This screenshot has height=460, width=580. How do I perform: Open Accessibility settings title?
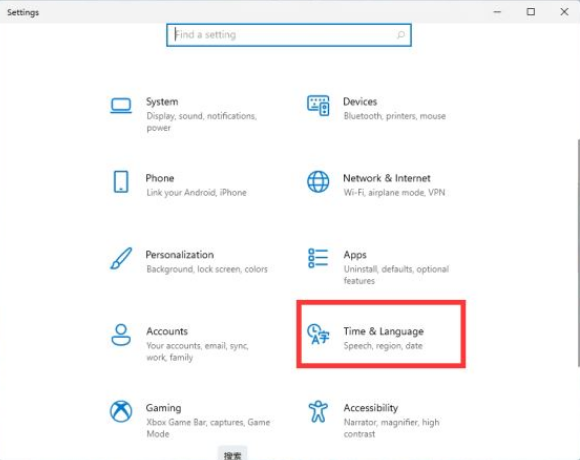point(371,408)
